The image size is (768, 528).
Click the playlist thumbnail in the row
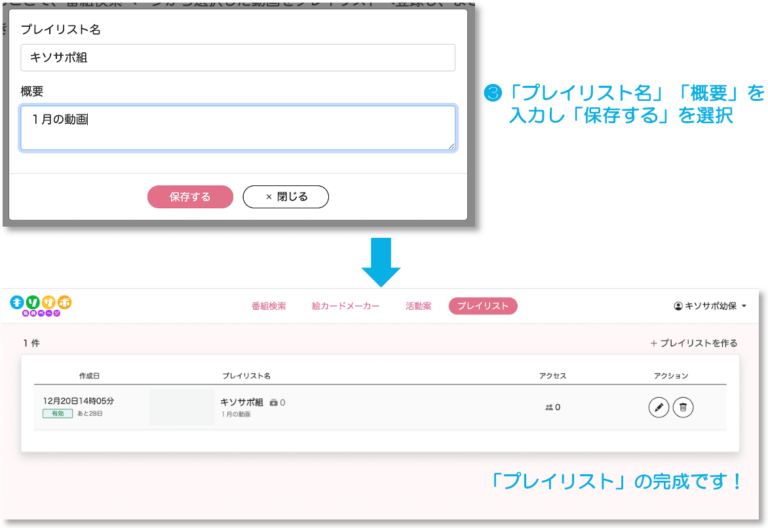(181, 408)
